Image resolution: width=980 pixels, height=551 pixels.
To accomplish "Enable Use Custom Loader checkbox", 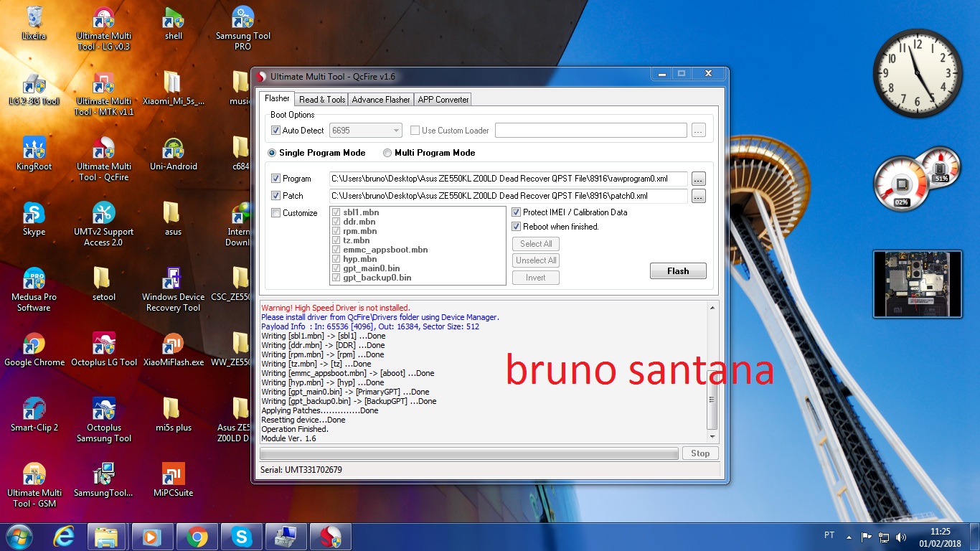I will click(x=415, y=131).
